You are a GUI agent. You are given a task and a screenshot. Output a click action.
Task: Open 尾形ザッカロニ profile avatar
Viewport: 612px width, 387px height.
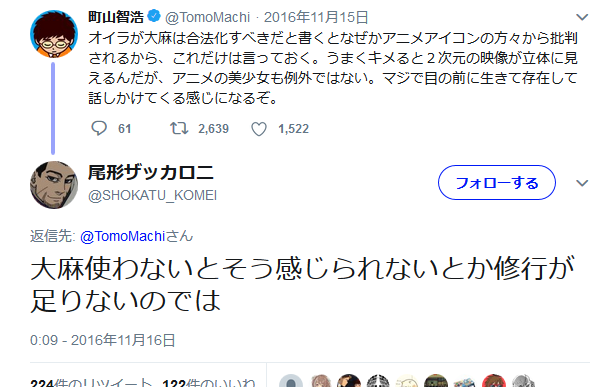[x=54, y=185]
